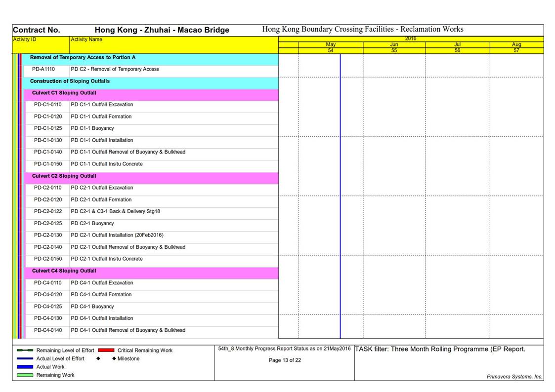Click the 'Hong Kong - Zhuhai - Macao Bridge' title
The width and height of the screenshot is (555, 392).
162,30
